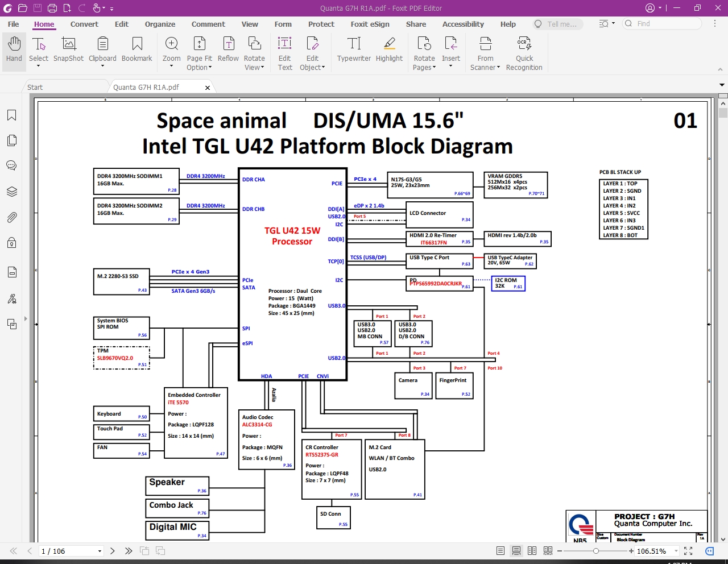
Task: Open the Bookmarks side panel
Action: coord(11,115)
